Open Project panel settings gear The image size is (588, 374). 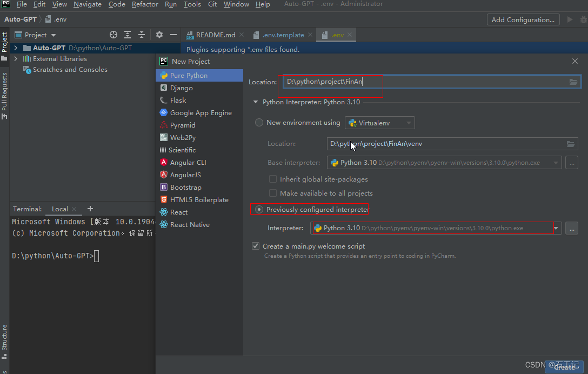[x=159, y=35]
